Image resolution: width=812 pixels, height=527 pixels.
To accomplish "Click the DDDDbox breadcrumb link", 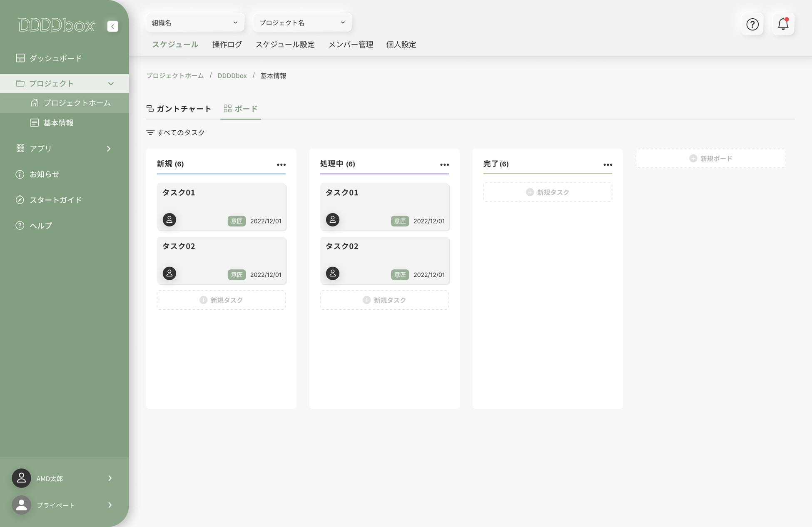I will click(x=232, y=76).
